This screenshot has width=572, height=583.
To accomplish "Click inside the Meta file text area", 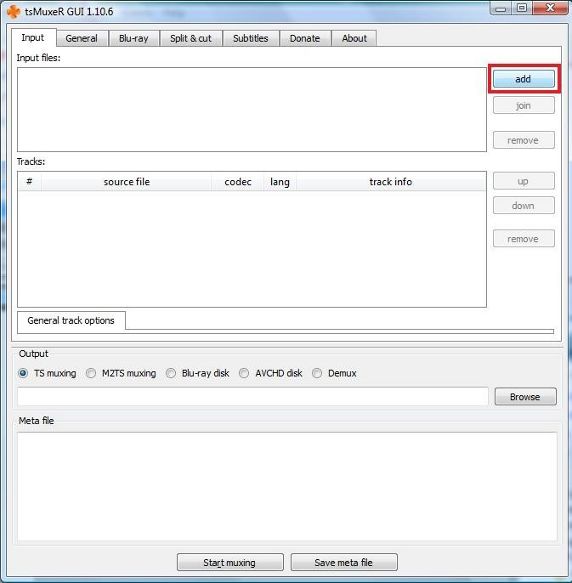I will 287,486.
